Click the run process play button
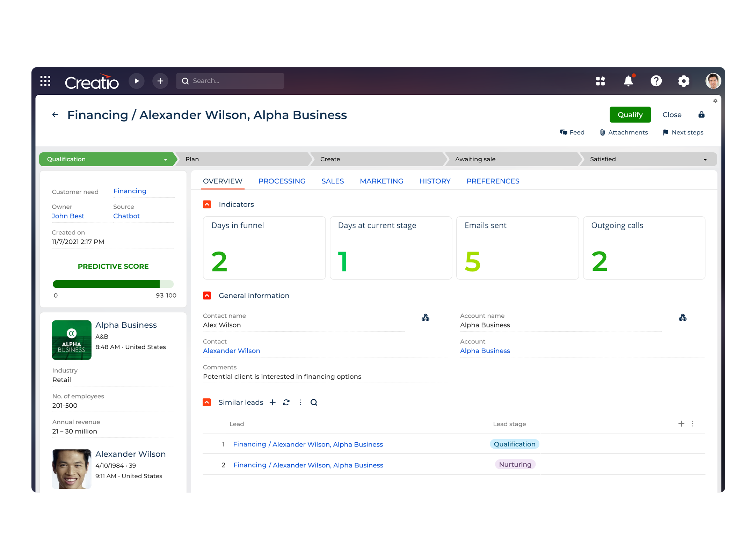 click(137, 81)
